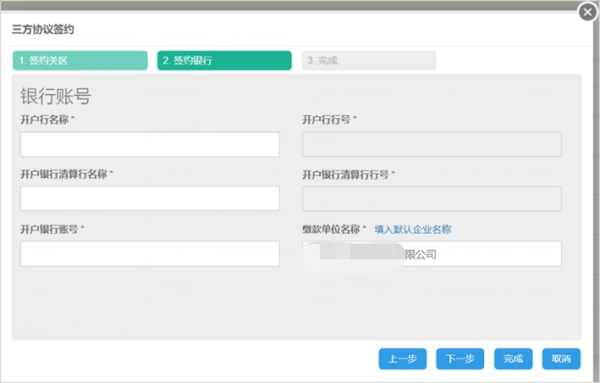This screenshot has height=383, width=600.
Task: Click the 银行账号 heading text
Action: tap(56, 96)
